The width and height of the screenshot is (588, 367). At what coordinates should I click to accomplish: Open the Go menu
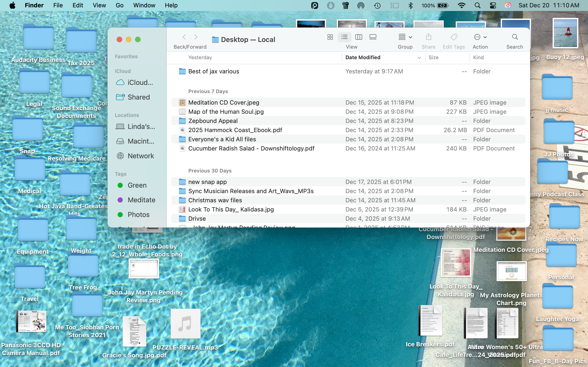pos(119,5)
